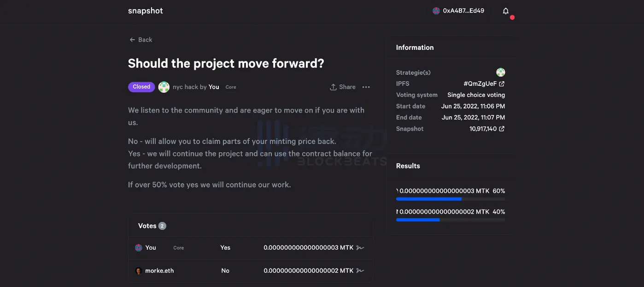Screen dimensions: 644x287
Task: Open the notifications bell icon
Action: 506,11
